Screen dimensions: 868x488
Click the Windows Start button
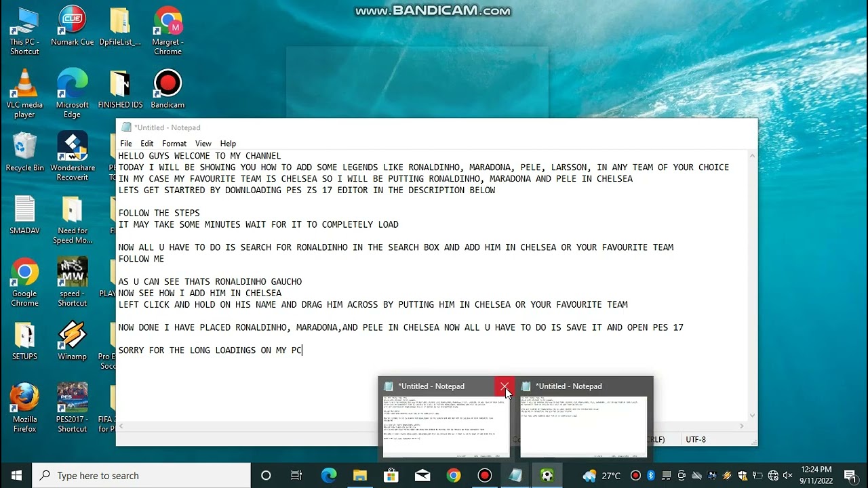coord(16,476)
